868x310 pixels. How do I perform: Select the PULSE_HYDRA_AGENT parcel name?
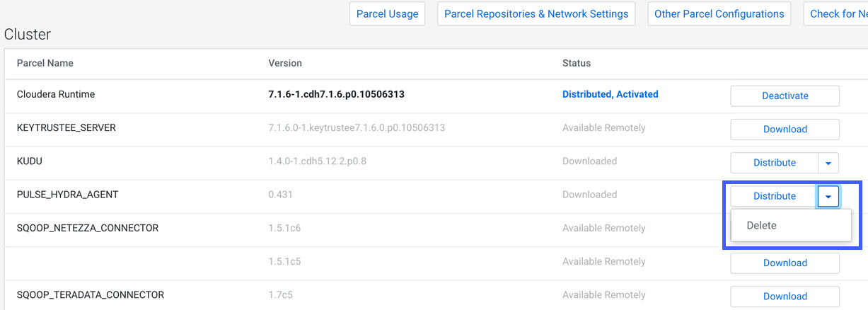[67, 194]
